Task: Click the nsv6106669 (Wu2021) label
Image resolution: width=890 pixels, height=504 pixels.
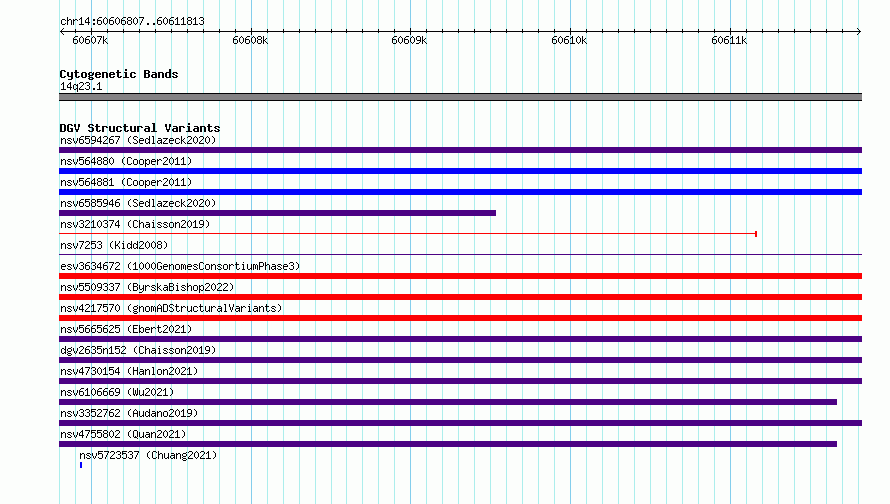Action: 117,392
